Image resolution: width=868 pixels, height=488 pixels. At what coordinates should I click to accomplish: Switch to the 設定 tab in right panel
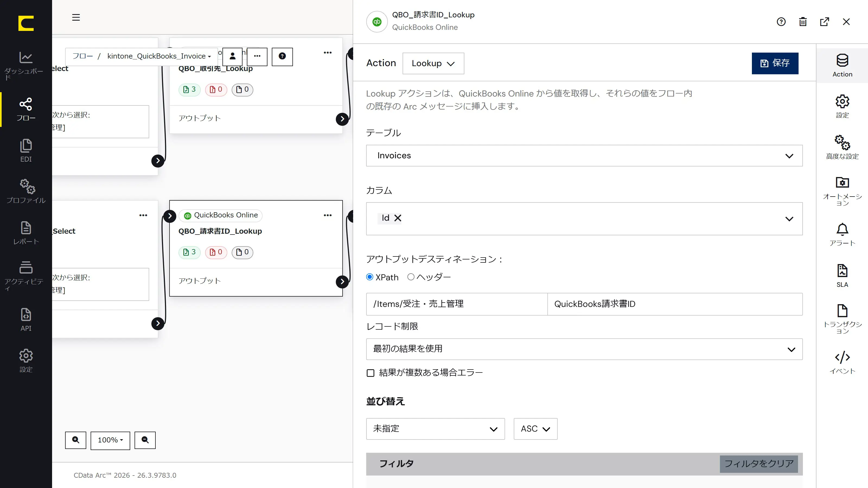pos(842,107)
